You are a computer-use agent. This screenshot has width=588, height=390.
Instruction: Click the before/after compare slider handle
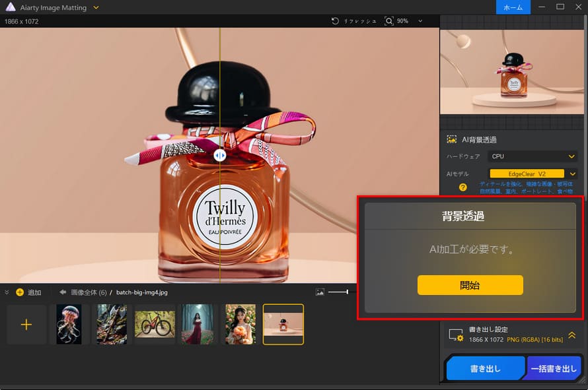[220, 154]
